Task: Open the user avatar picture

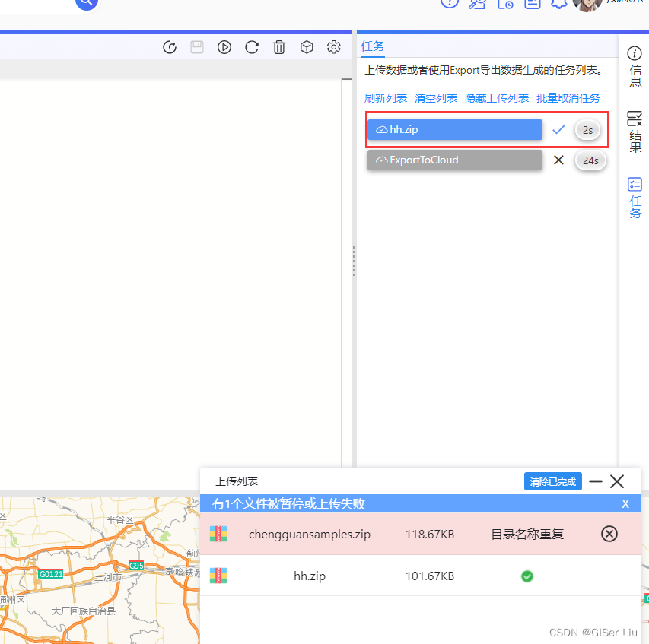Action: pos(587,4)
